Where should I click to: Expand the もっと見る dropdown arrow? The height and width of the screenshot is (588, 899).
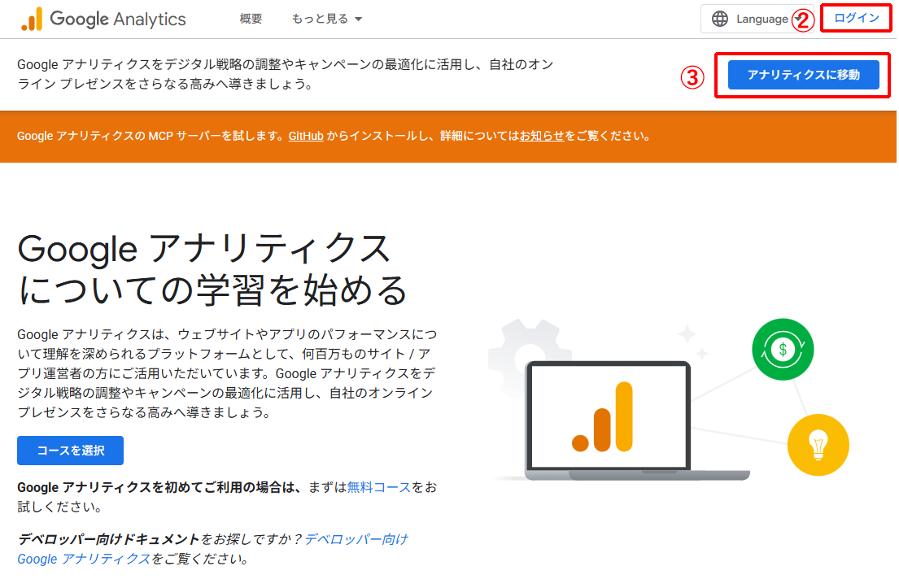356,19
